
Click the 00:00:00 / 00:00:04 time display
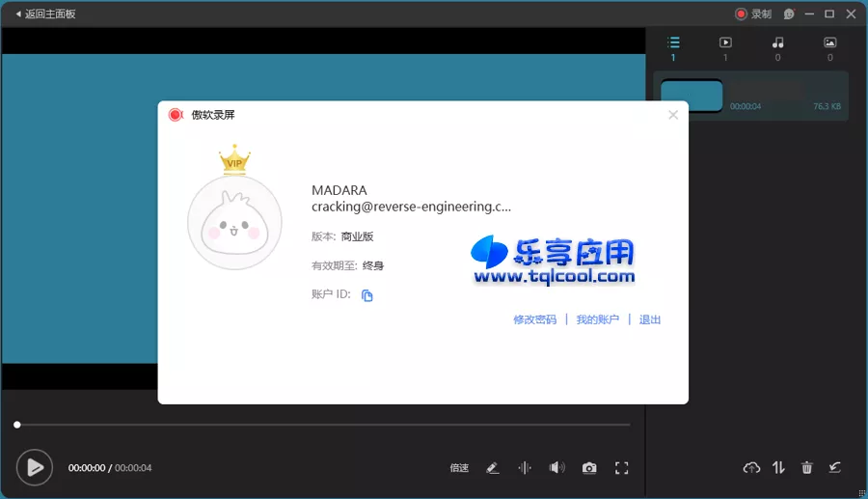[x=110, y=468]
